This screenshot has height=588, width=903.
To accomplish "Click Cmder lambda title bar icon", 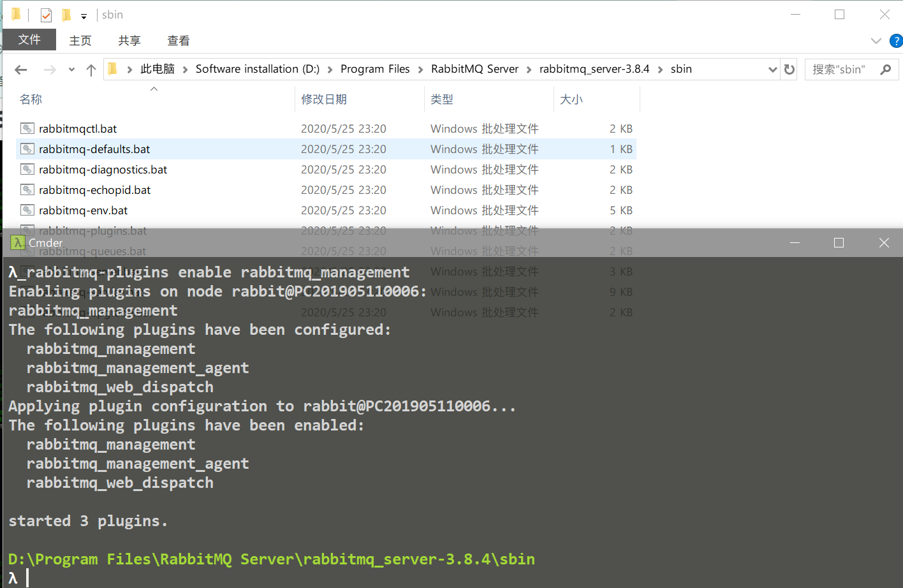I will (x=18, y=242).
